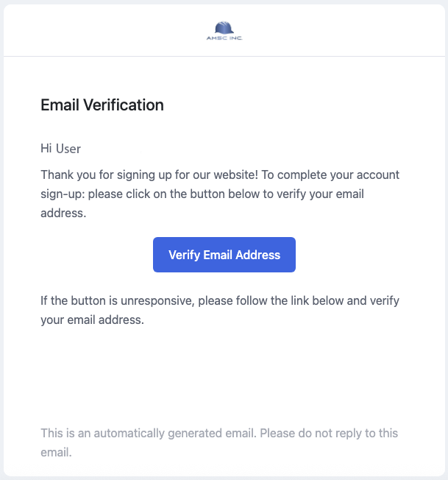Click the "If the button is unresponsive" line

pos(220,301)
